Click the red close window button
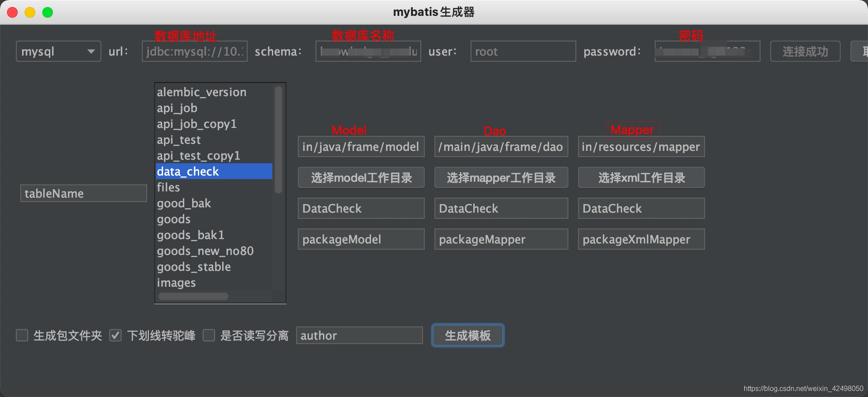The image size is (868, 397). click(12, 12)
